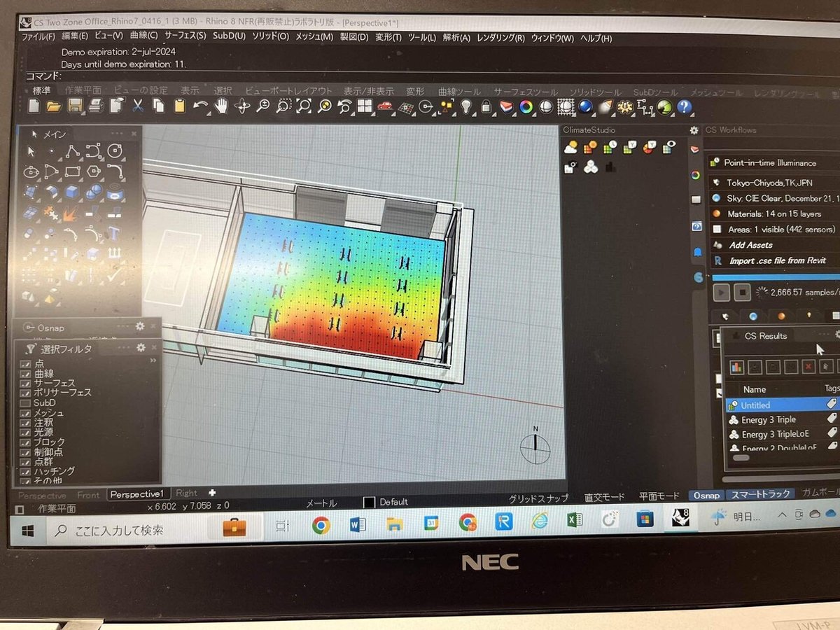
Task: Select the arrow pointer tool in Main panel
Action: (31, 151)
